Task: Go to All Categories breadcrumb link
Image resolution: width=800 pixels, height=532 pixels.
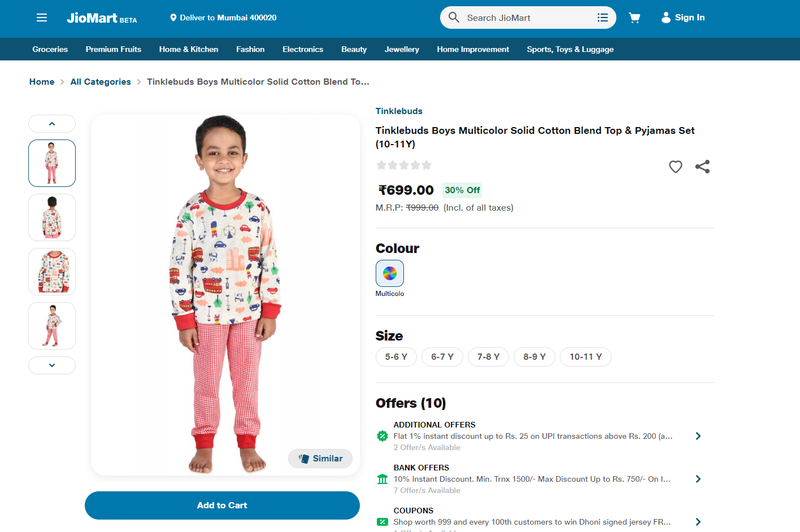Action: coord(101,82)
